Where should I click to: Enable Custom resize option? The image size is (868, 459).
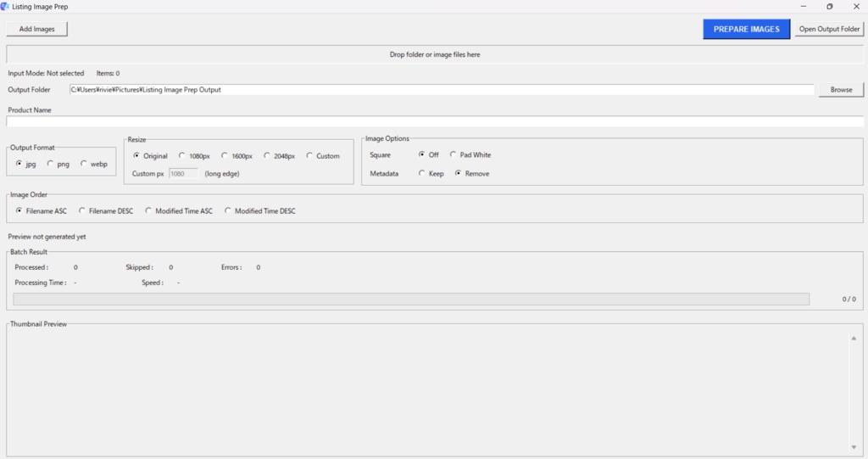click(323, 156)
